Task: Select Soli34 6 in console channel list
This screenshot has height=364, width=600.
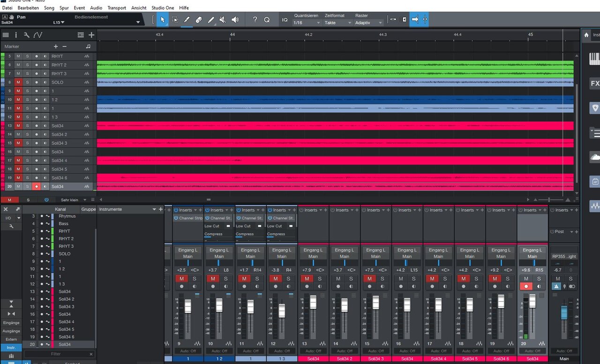Action: coord(66,337)
